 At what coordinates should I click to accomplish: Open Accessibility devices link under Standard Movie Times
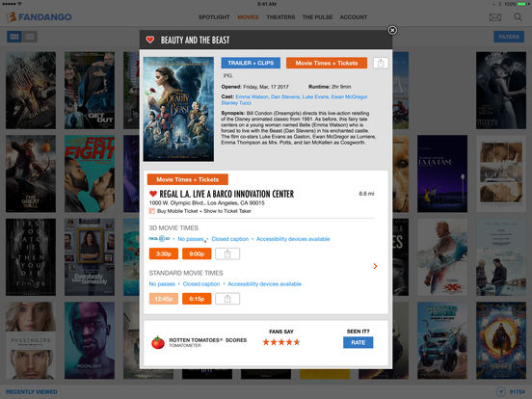click(x=264, y=284)
